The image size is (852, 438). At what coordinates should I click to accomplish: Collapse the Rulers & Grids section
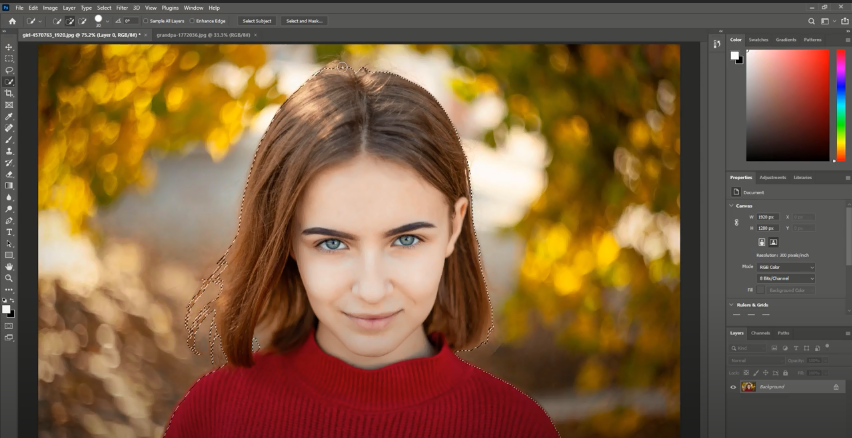tap(732, 304)
